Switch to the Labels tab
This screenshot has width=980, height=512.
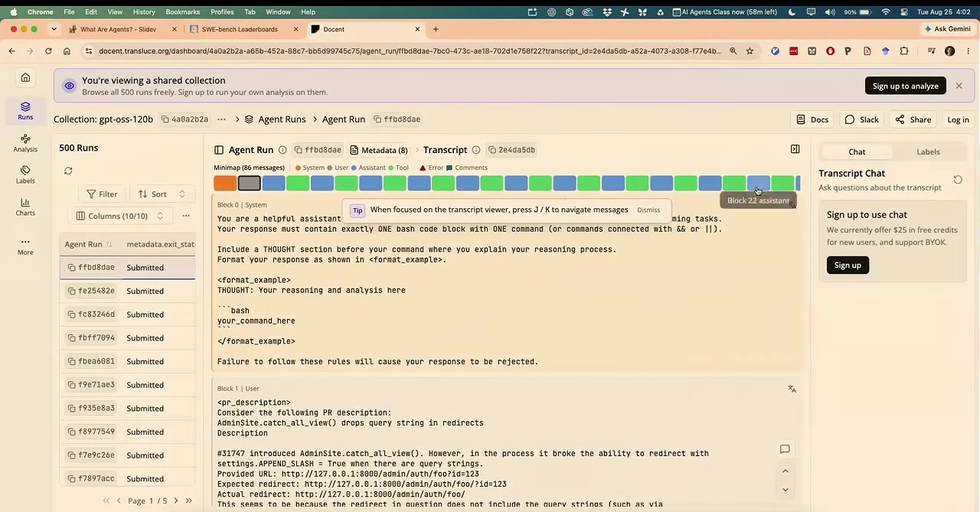click(x=928, y=152)
